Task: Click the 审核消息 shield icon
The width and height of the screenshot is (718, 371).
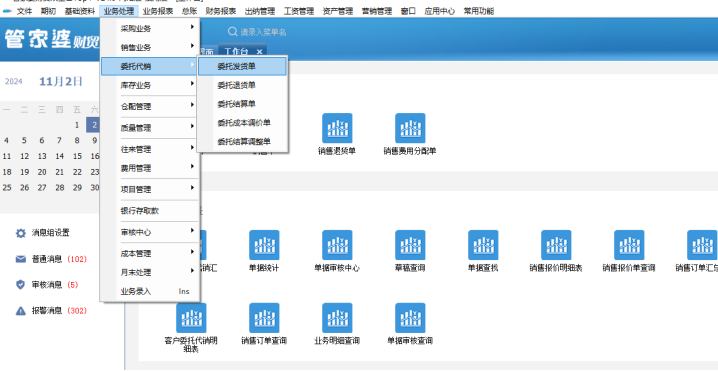Action: pyautogui.click(x=21, y=285)
